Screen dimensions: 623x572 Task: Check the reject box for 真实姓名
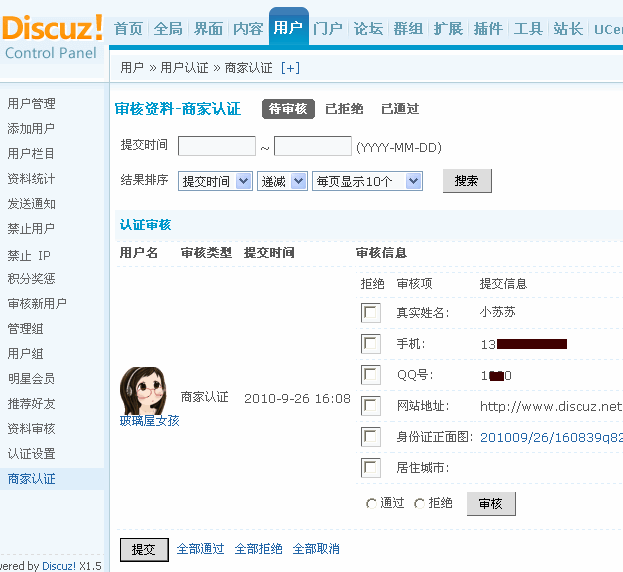[x=371, y=313]
